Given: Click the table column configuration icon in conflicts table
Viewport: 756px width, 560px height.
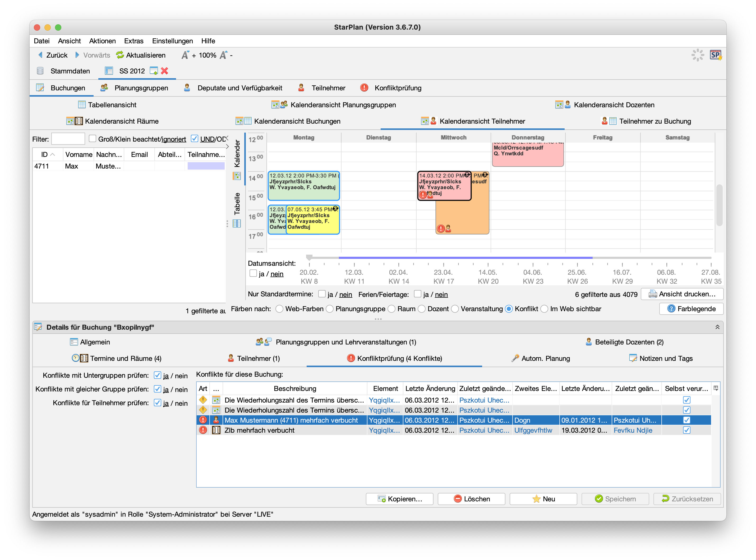Looking at the screenshot, I should tap(716, 388).
